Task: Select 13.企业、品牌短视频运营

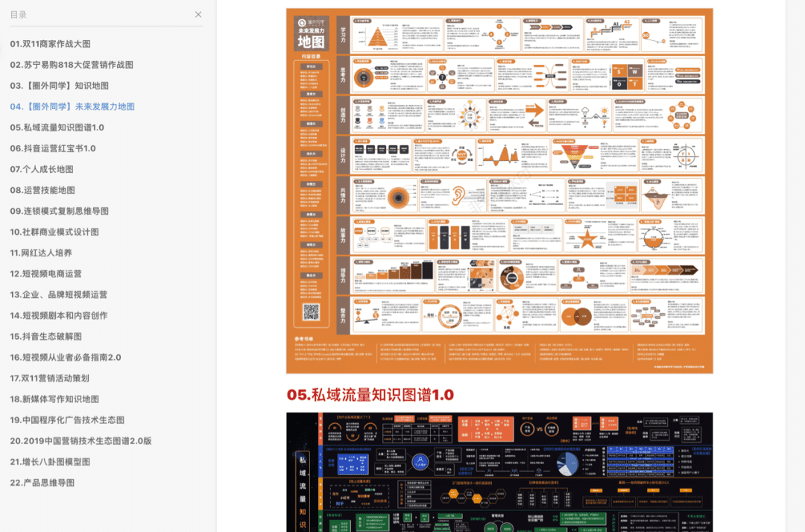Action: click(59, 295)
